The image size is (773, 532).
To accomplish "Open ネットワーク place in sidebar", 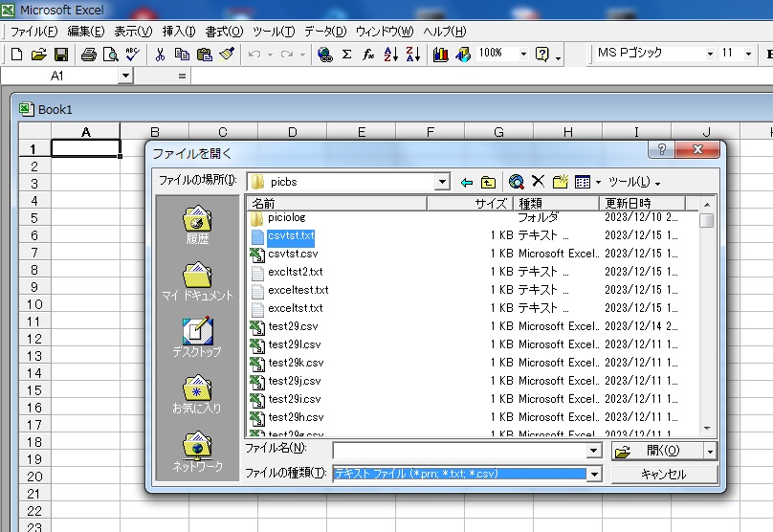I will click(197, 451).
